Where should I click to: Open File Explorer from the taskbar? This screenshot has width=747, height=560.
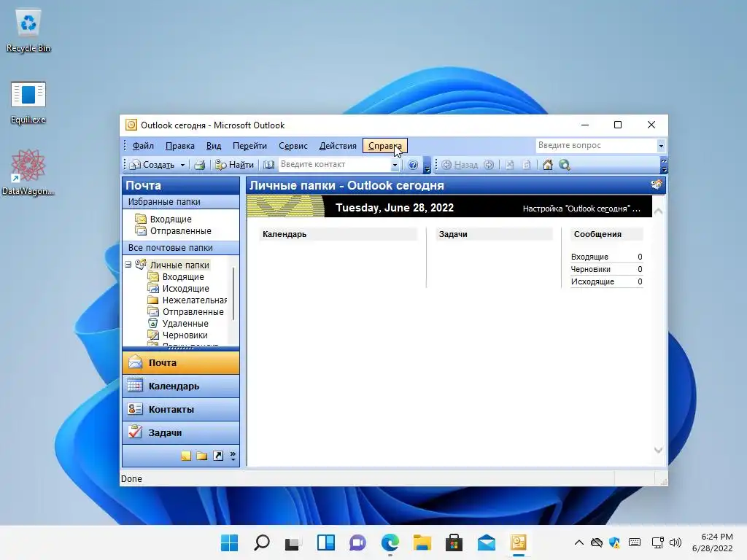[422, 542]
